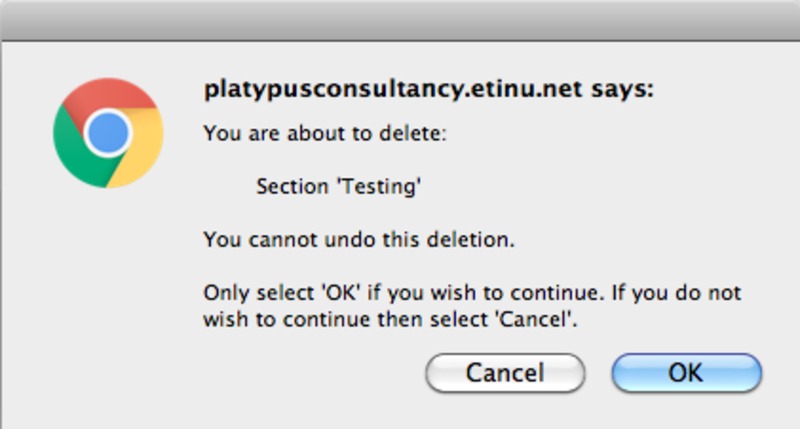
Task: Click the quoted 'Cancel' in the instruction text
Action: pyautogui.click(x=545, y=321)
